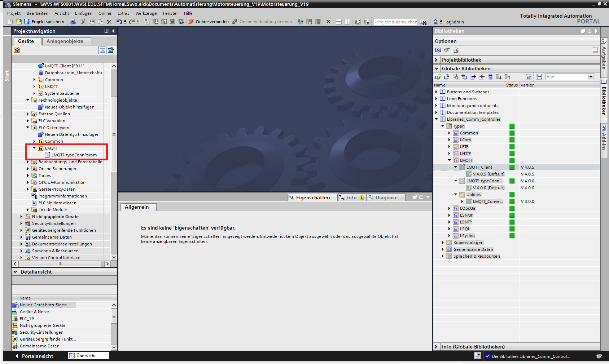The width and height of the screenshot is (609, 364).
Task: Click the Projekt durchsuchen search field
Action: 395,22
